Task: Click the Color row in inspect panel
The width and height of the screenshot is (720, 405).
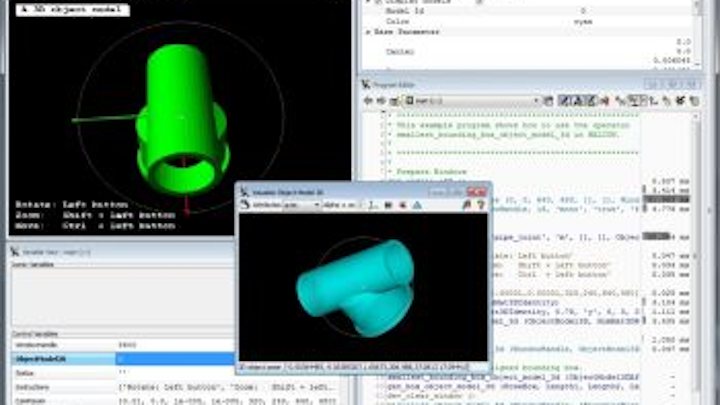Action: pyautogui.click(x=528, y=22)
